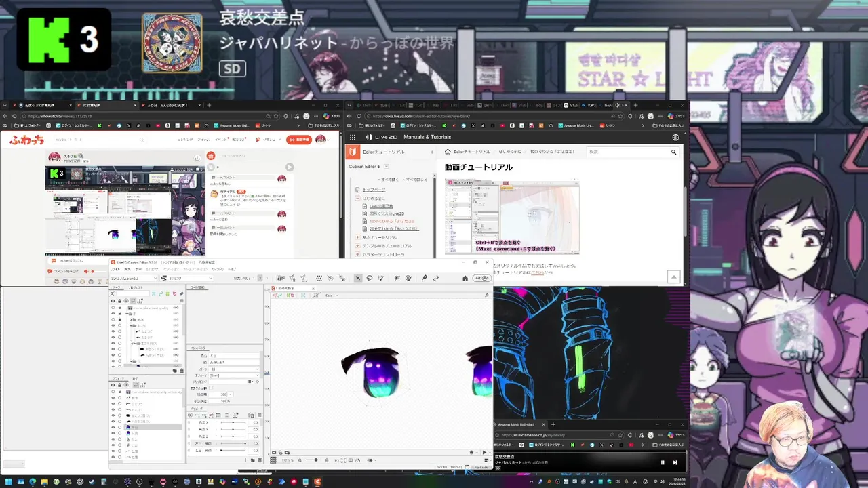The width and height of the screenshot is (868, 488).
Task: Select the brush selection tool in Cubism toolbar
Action: pyautogui.click(x=381, y=278)
